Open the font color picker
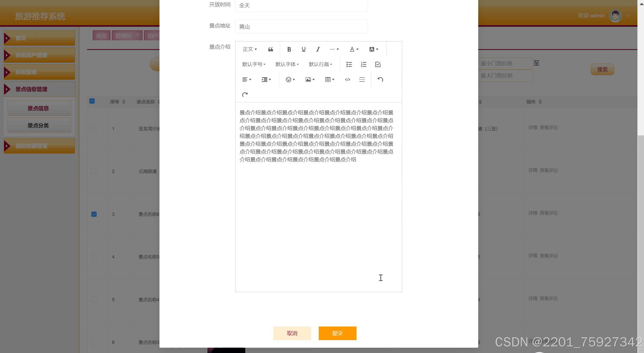Screen dimensions: 644x353 [354, 49]
